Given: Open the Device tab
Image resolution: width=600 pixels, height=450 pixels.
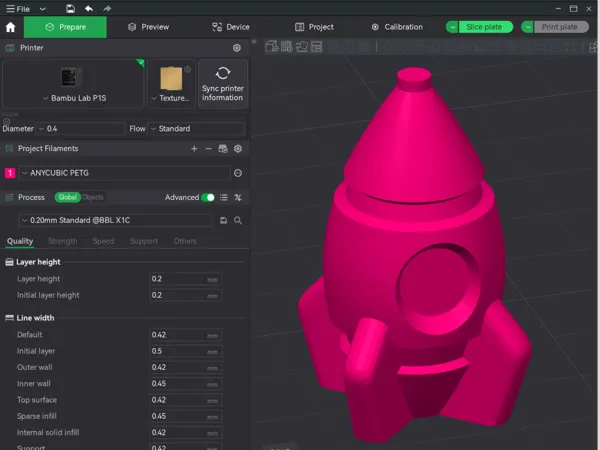Looking at the screenshot, I should coord(231,27).
